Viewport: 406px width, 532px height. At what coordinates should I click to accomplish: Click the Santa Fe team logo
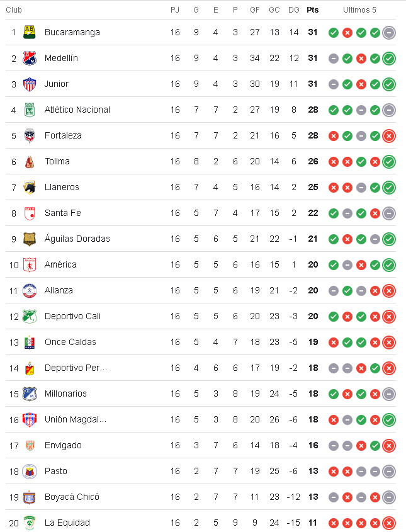pos(30,213)
